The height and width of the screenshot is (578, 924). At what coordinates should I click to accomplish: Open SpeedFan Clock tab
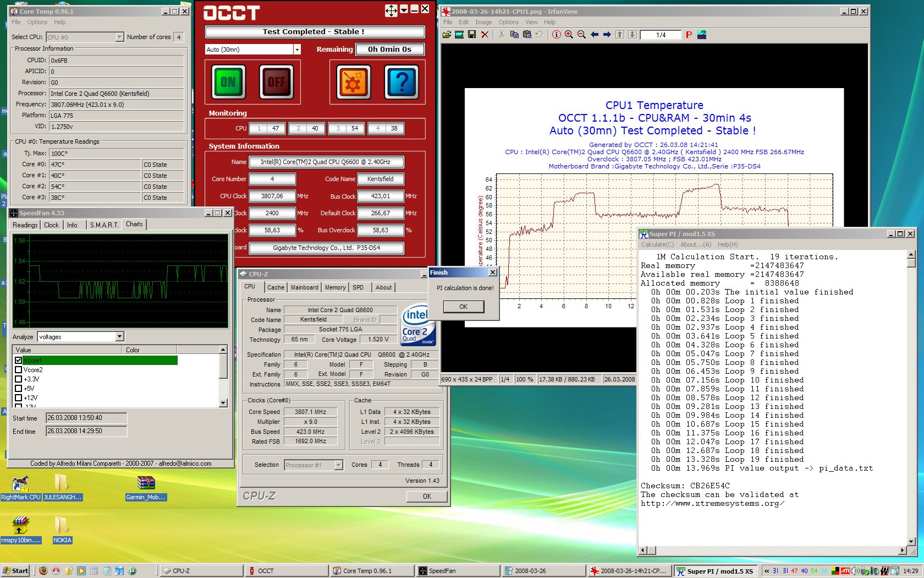click(51, 225)
